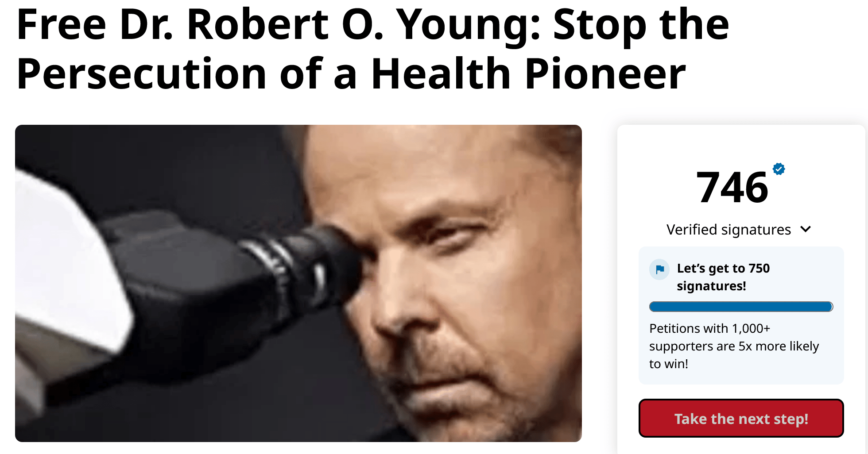Click the "Persecution of a Health Pioneer" title line
Screen dimensions: 868x454
tap(351, 74)
